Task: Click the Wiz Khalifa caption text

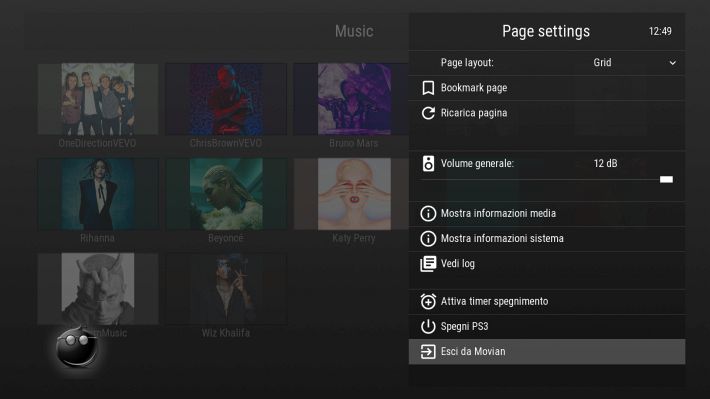Action: click(225, 333)
